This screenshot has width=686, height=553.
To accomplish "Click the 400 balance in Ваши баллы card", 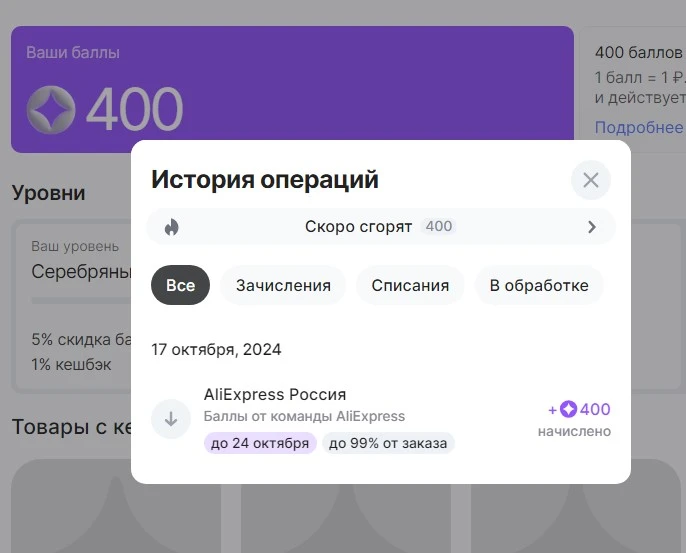I will tap(135, 109).
